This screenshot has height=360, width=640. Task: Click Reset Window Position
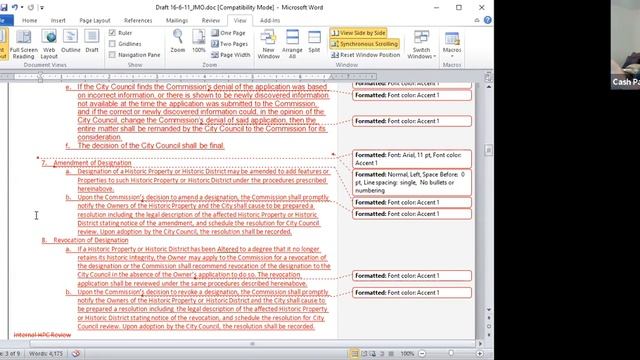[x=365, y=55]
